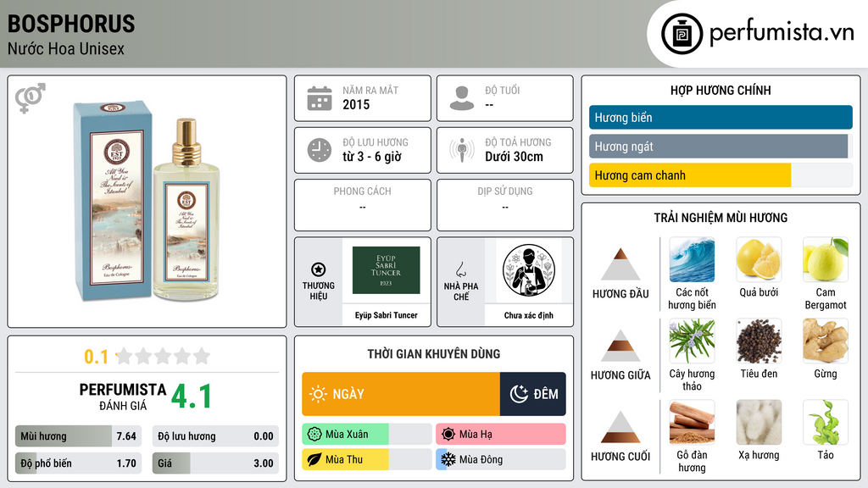
Task: Click the snowflake icon for Mùa Đông
Action: [448, 459]
